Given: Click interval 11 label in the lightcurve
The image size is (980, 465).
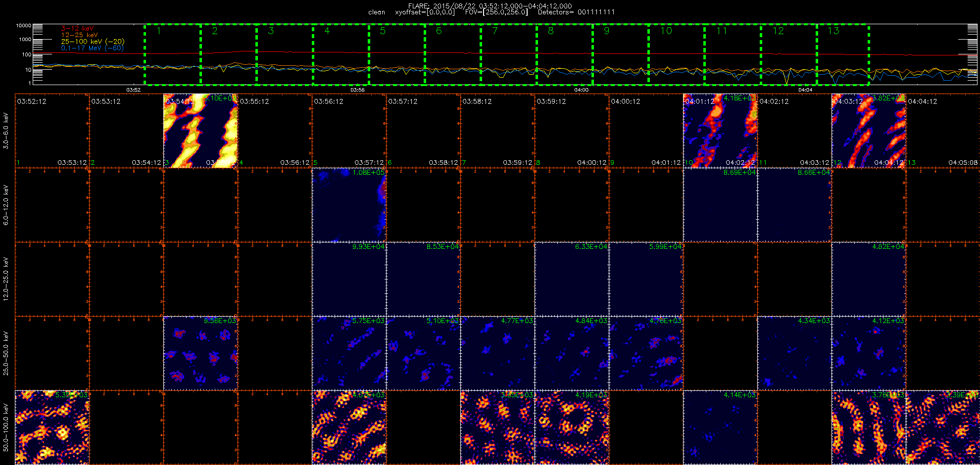Looking at the screenshot, I should click(722, 31).
